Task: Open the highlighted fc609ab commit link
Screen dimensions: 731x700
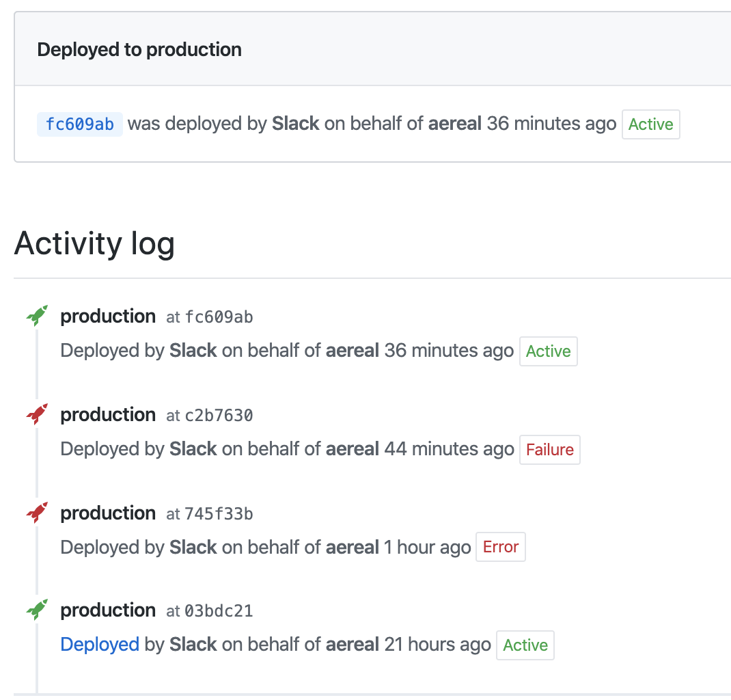Action: pyautogui.click(x=80, y=124)
